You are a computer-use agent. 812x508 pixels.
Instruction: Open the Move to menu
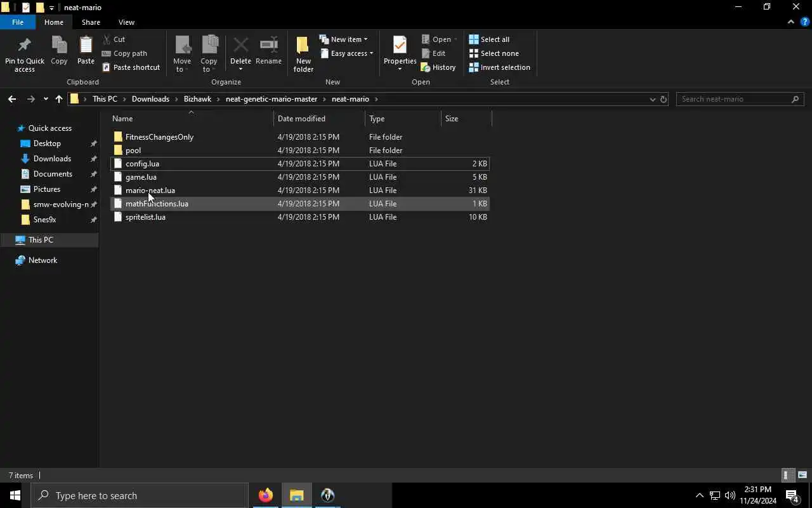pos(182,54)
